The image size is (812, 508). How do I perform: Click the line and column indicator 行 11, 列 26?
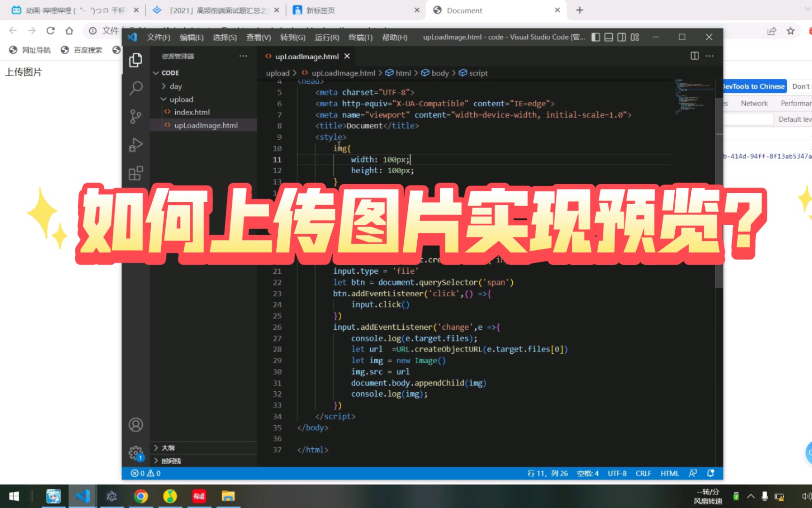[x=547, y=473]
